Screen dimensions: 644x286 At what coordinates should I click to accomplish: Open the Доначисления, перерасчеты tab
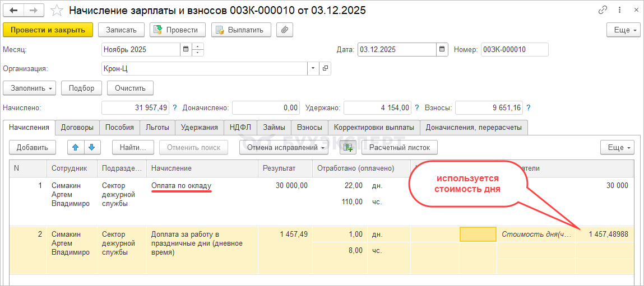[474, 128]
